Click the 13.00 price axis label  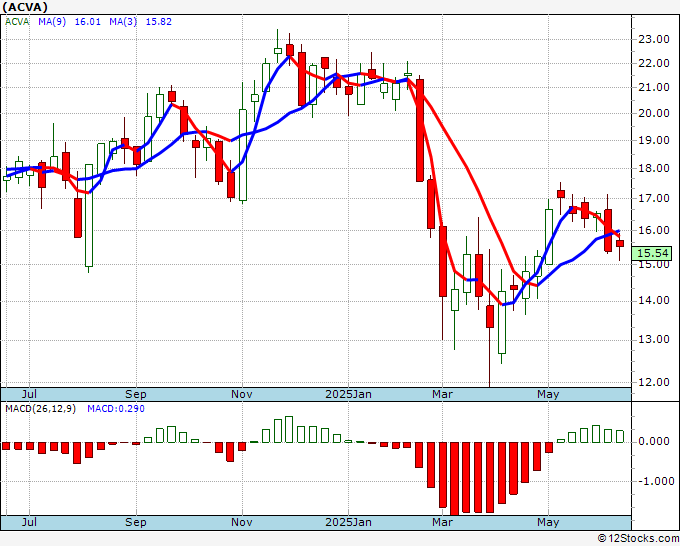click(x=654, y=339)
